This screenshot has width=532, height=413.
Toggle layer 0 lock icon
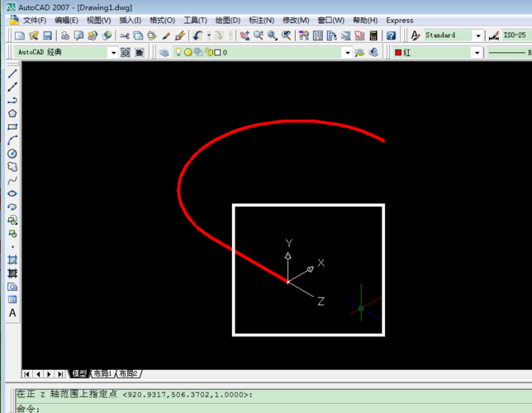coord(209,52)
